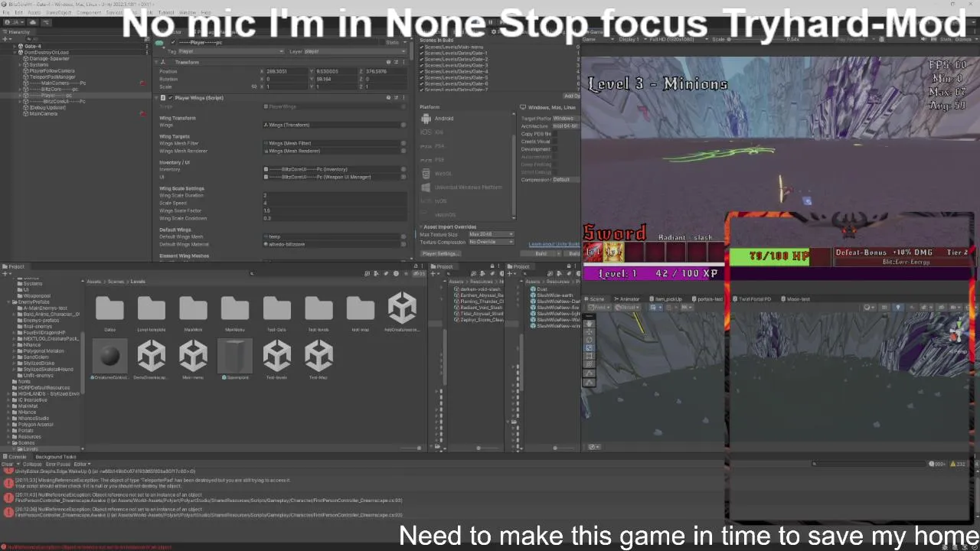Select the CreaturesControl material sphere thumbnail

[x=109, y=356]
